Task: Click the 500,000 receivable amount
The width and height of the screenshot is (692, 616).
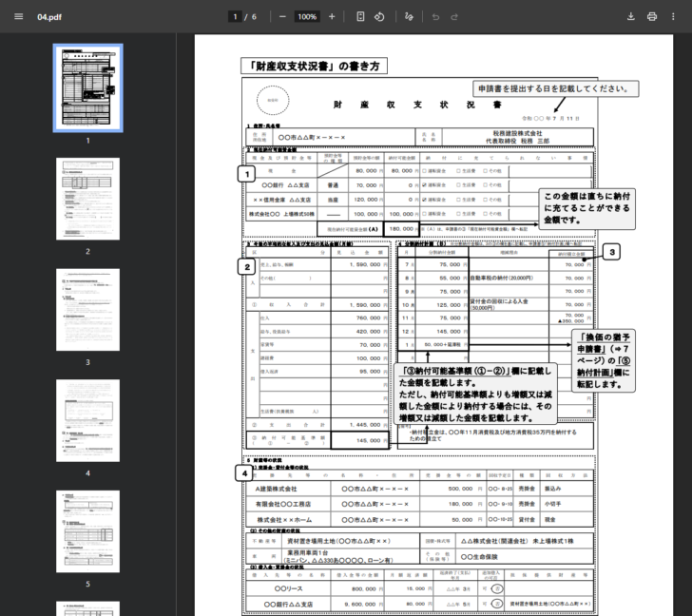Action: (x=460, y=489)
